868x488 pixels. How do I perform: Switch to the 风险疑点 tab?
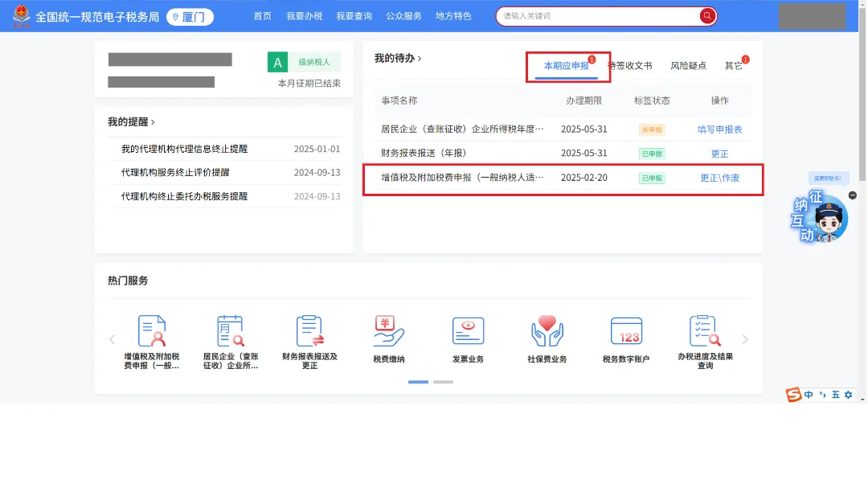[x=686, y=66]
